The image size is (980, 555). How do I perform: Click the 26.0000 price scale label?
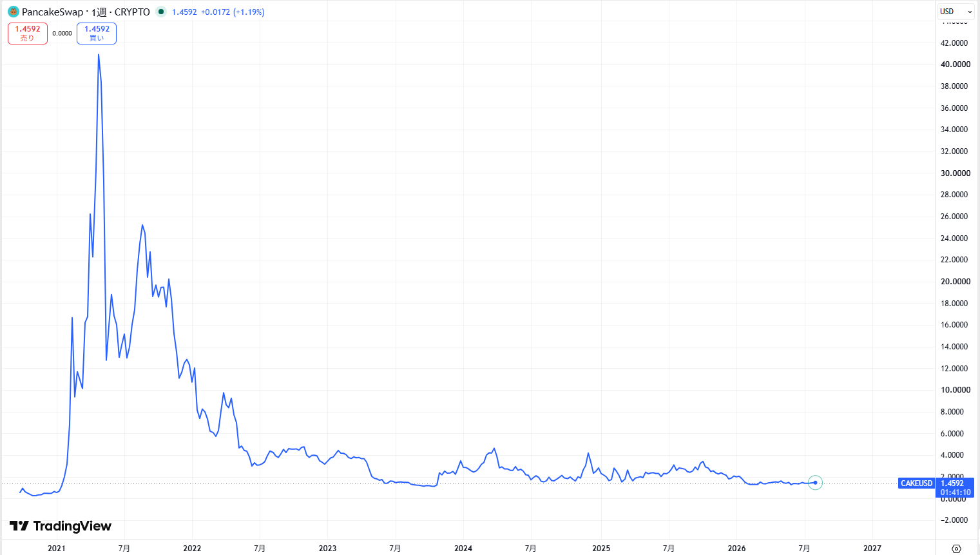click(x=954, y=217)
